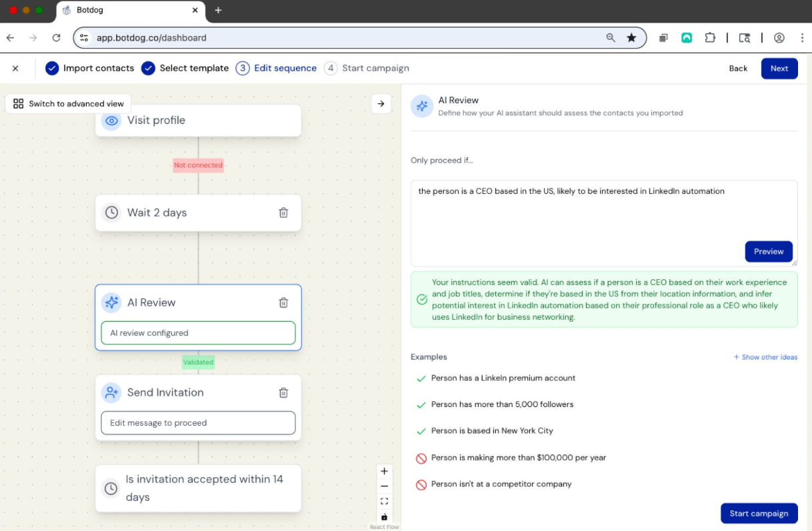Click the Back button

click(738, 69)
